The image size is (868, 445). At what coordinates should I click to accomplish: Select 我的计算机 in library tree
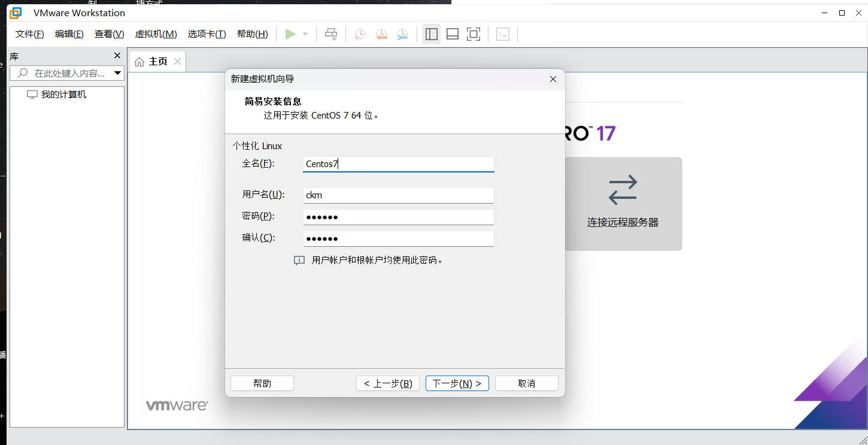57,95
